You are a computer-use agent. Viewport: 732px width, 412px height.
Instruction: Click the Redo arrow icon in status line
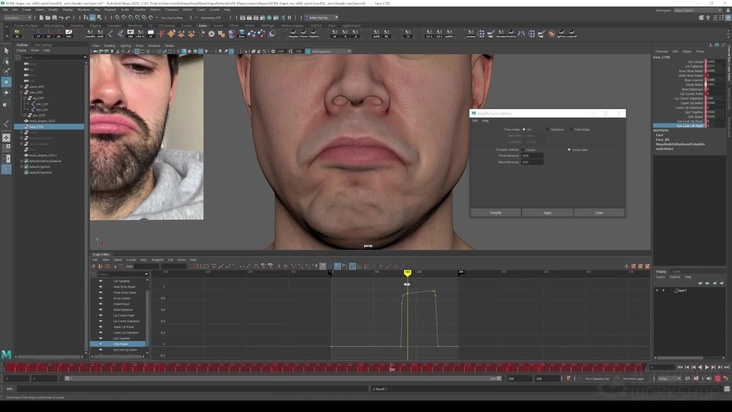pos(67,18)
